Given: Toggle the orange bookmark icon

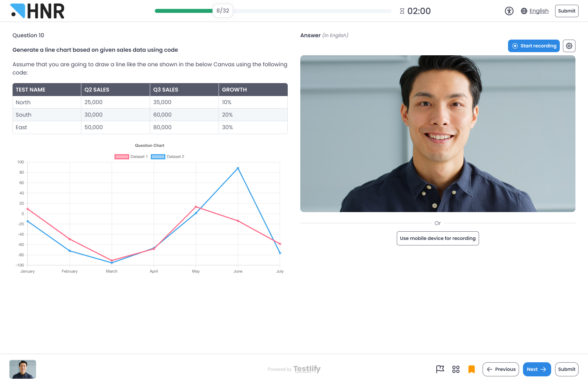Looking at the screenshot, I should [472, 369].
